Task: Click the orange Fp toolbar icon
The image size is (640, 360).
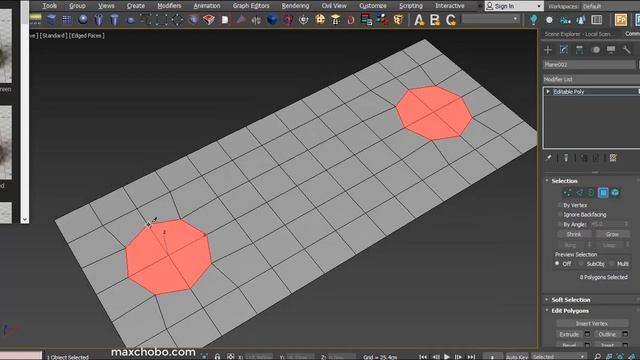Action: [x=620, y=20]
